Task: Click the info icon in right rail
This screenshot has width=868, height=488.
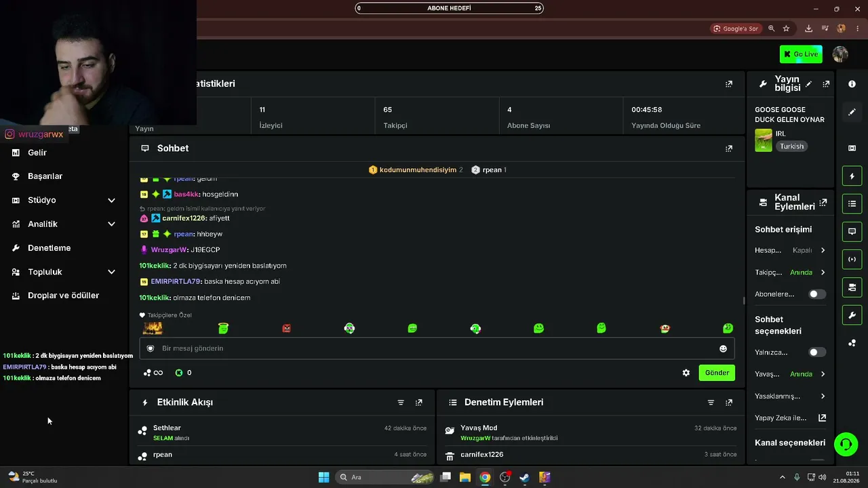Action: (852, 84)
